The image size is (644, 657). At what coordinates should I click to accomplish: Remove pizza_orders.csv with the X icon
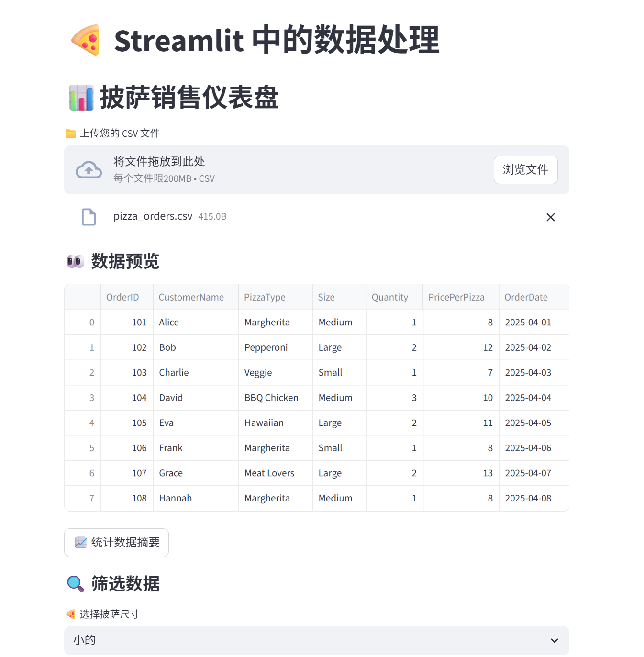[x=551, y=217]
